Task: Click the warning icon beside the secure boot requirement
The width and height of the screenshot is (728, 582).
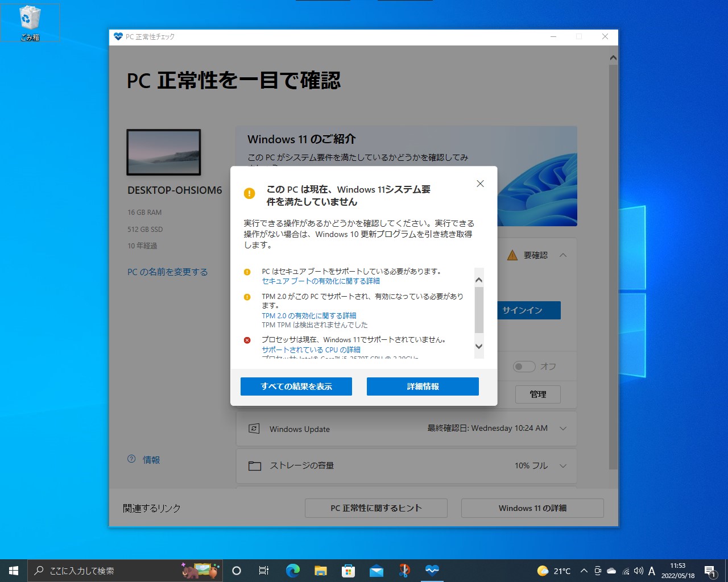Action: 247,272
